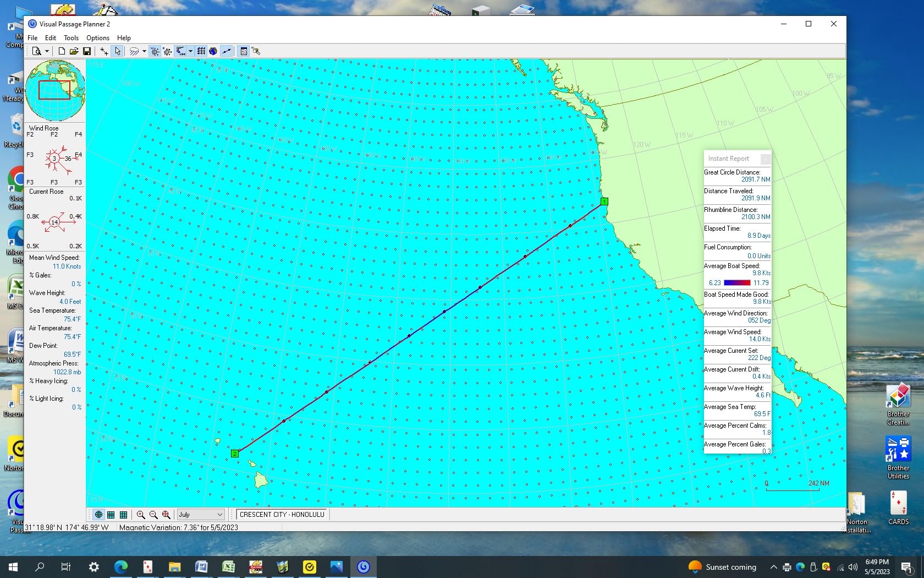Open an existing passage file via folder icon
The height and width of the screenshot is (578, 924).
(74, 51)
